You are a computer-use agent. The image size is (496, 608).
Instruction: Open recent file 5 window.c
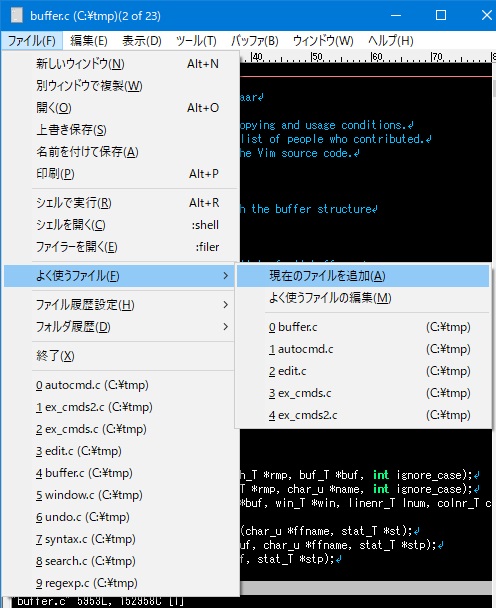click(120, 495)
